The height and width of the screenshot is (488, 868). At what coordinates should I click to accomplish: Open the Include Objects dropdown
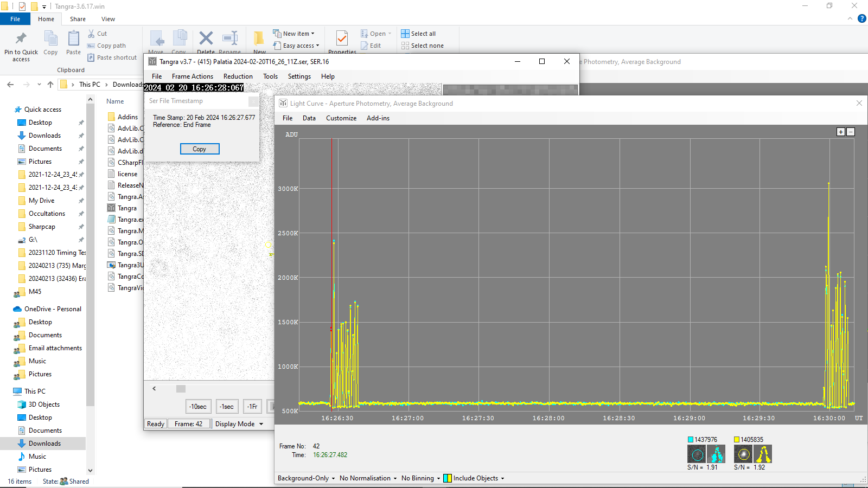pyautogui.click(x=474, y=478)
